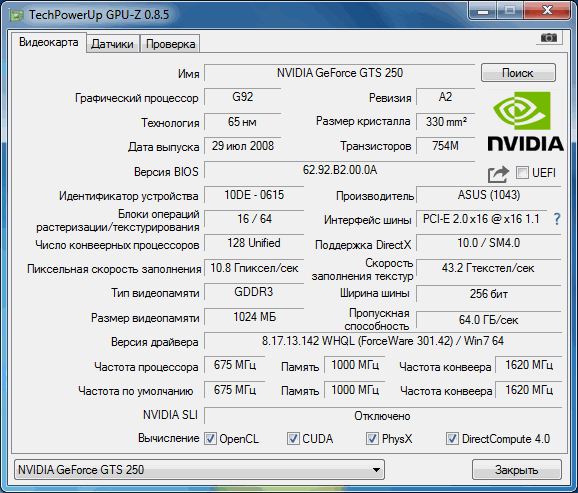Toggle the OpenCL checkbox
578x493 pixels.
[210, 438]
